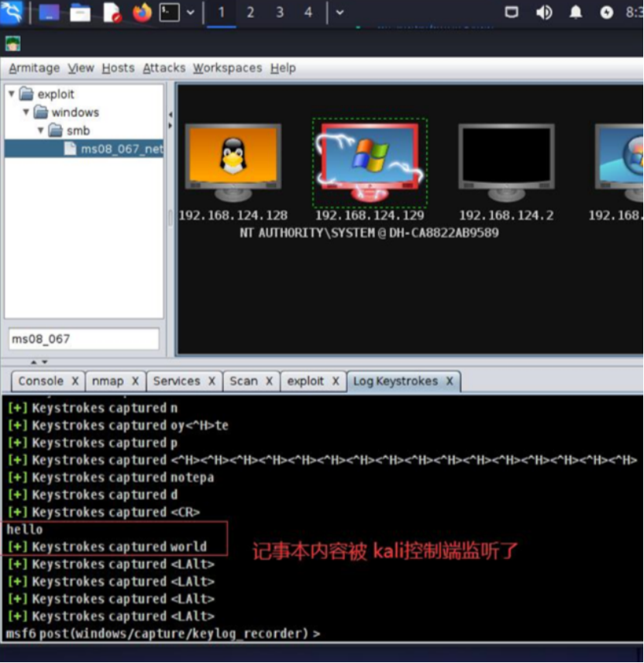Click the down arrow on horizontal splitter
The image size is (644, 663).
point(45,362)
